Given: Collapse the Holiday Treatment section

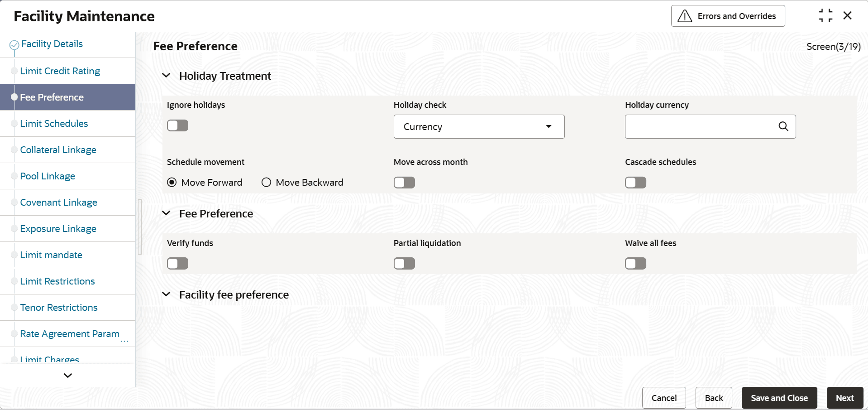Looking at the screenshot, I should 166,76.
